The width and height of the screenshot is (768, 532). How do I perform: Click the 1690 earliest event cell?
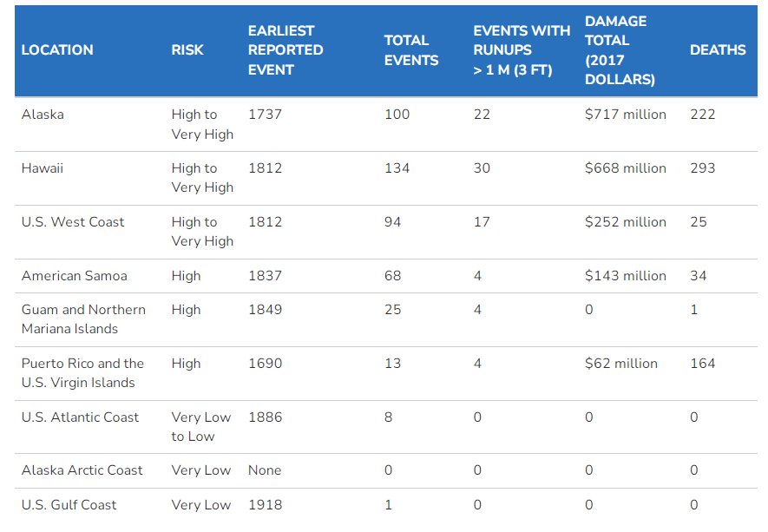pyautogui.click(x=265, y=364)
